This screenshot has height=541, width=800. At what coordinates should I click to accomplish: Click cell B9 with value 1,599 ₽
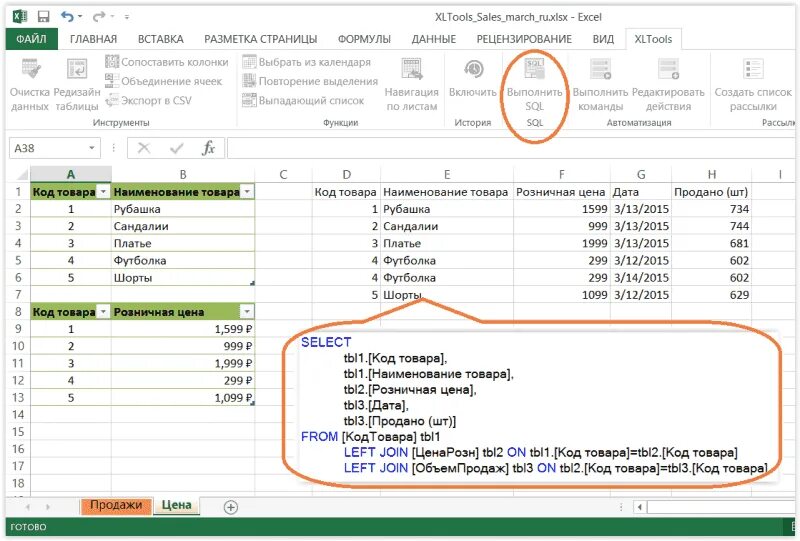[183, 329]
